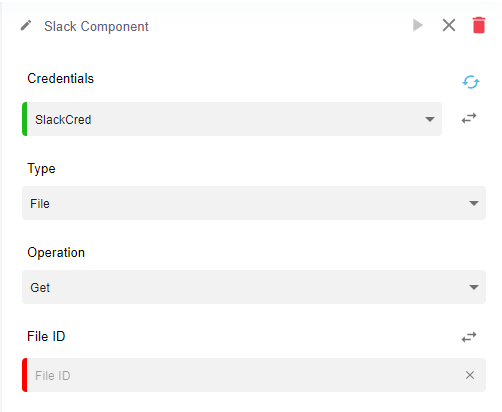The height and width of the screenshot is (412, 502).
Task: Run the Slack Component with play icon
Action: click(x=417, y=25)
